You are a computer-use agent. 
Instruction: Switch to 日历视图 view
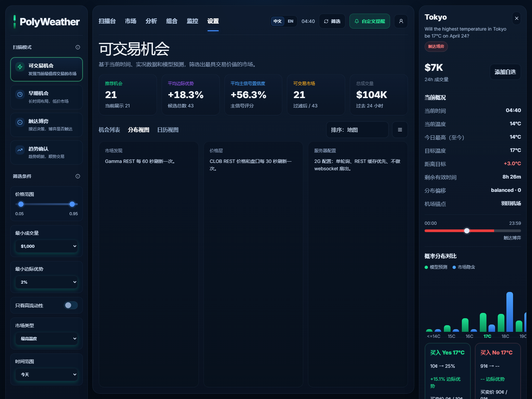[x=168, y=130]
